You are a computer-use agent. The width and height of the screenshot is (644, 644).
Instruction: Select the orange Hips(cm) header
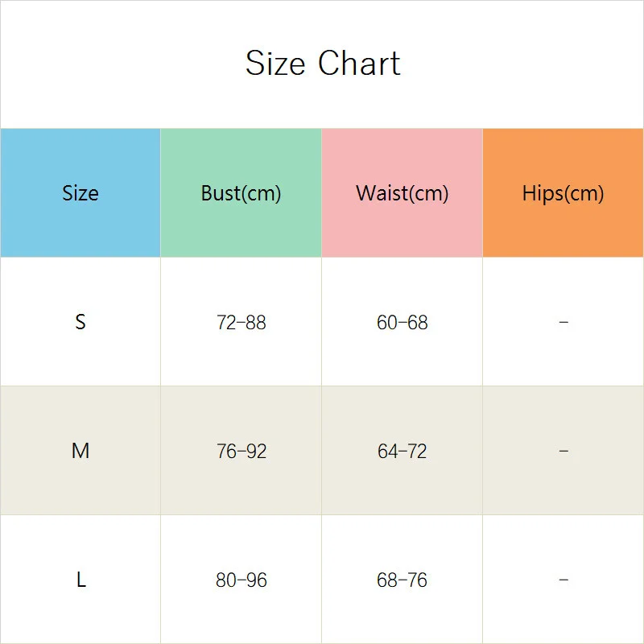(563, 193)
